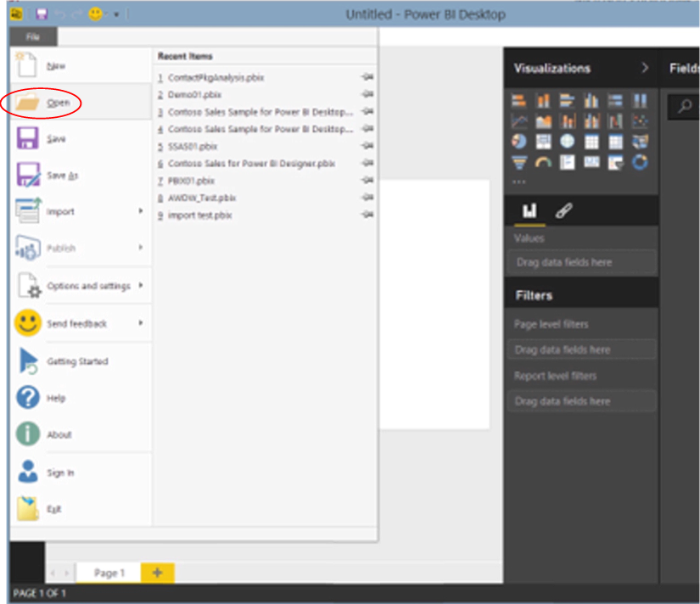Pin Demo01.pbix to recent list
The image size is (700, 604).
coord(367,94)
